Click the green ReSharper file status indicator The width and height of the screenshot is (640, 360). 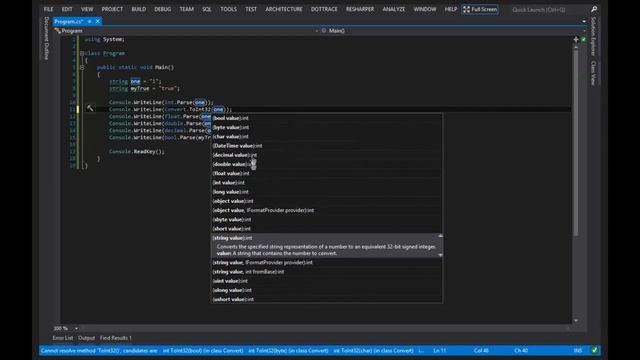583,40
